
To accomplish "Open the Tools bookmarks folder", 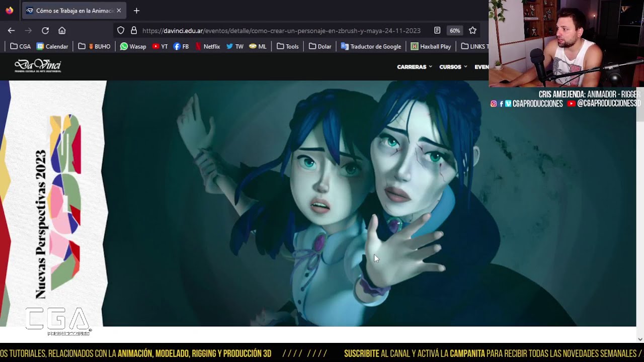I will click(288, 46).
